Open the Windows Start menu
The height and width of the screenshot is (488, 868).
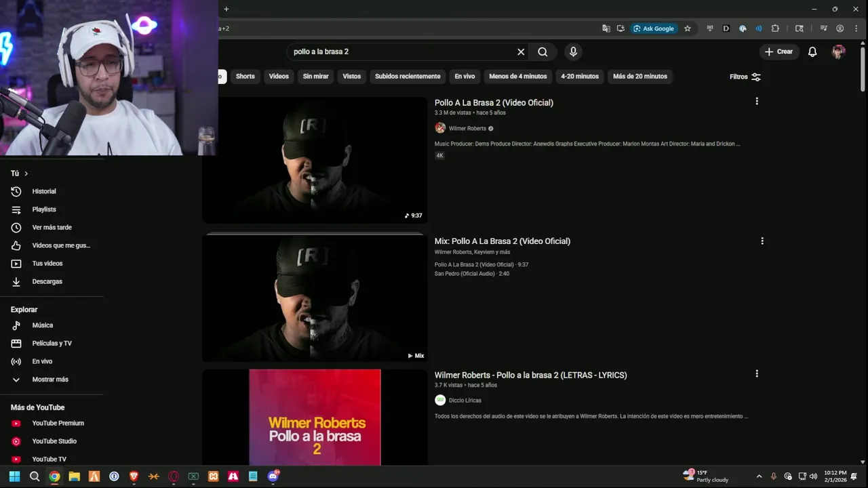pyautogui.click(x=14, y=476)
